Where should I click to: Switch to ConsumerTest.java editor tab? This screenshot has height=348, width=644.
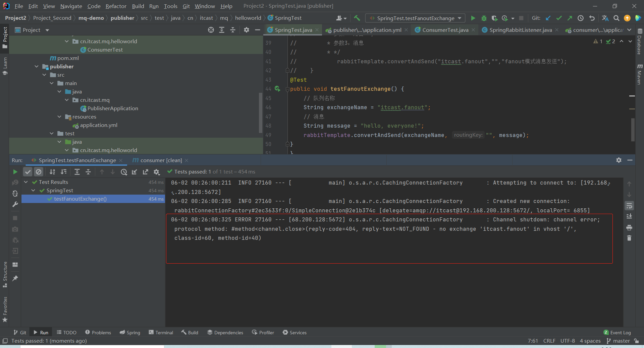pos(445,30)
